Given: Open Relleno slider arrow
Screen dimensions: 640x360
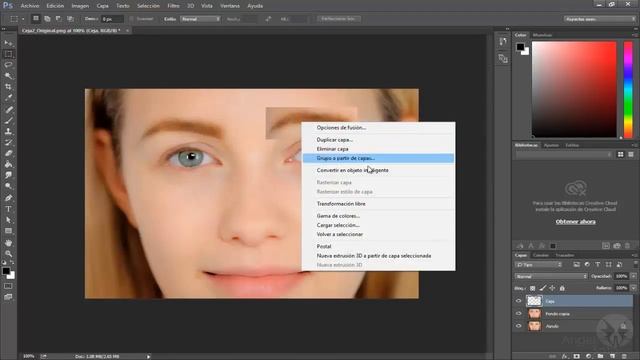Looking at the screenshot, I should 633,288.
